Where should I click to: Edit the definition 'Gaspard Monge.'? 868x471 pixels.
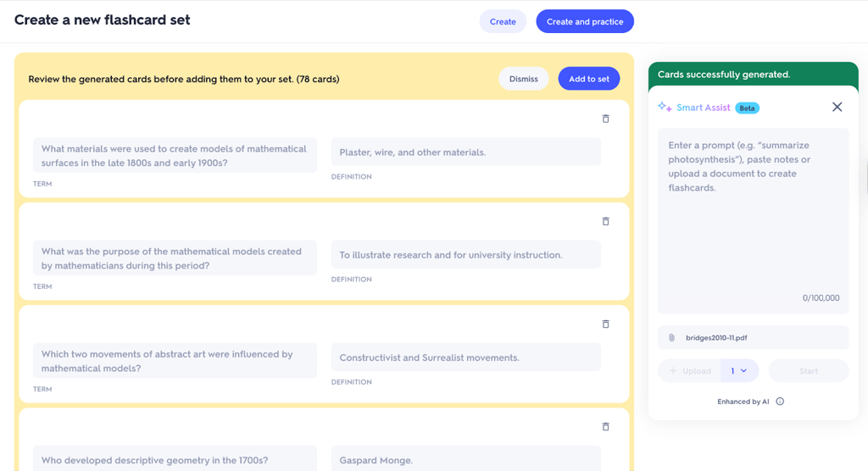465,459
